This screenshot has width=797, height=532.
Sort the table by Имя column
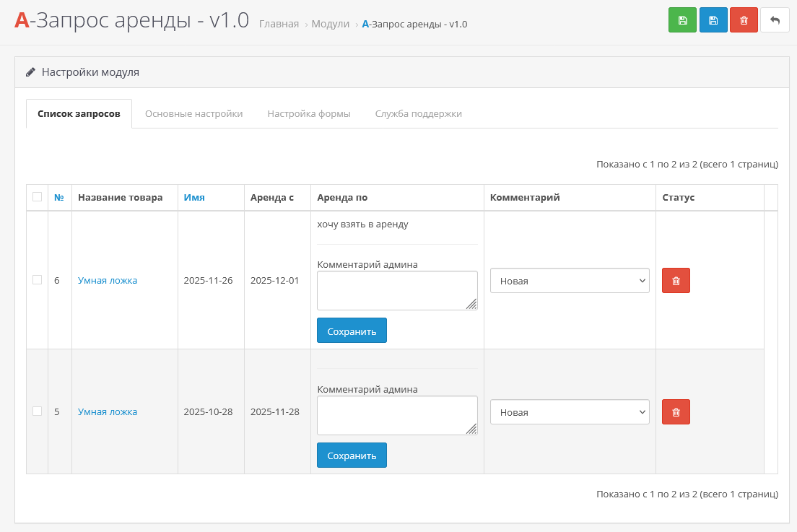coord(194,198)
